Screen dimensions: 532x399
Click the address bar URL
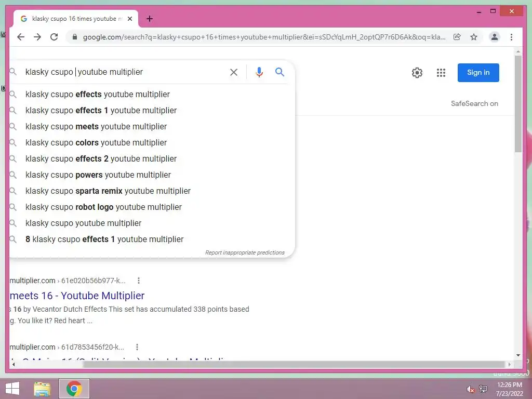(x=264, y=37)
